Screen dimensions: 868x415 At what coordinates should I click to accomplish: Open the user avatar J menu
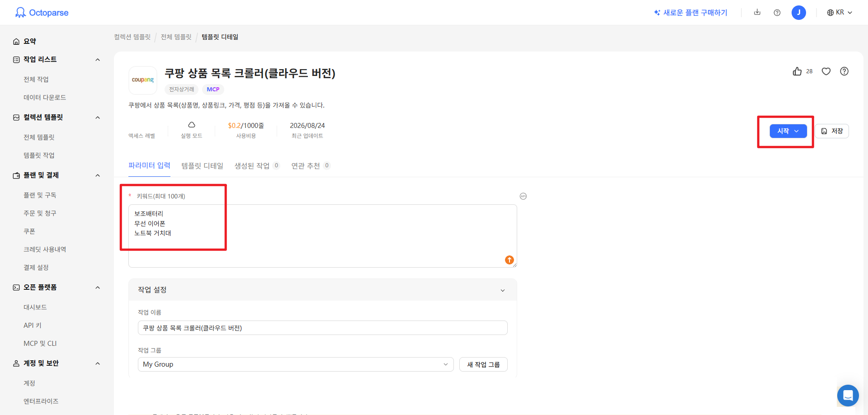[799, 13]
